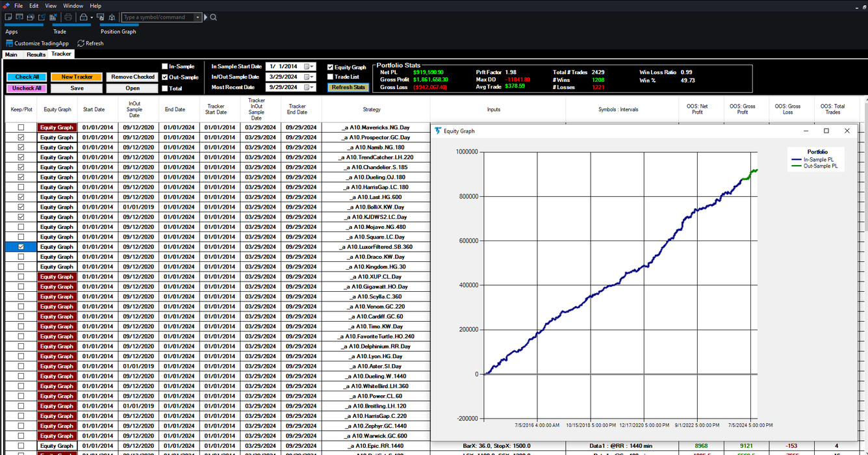868x455 pixels.
Task: Open the Apps section icon in toolbar
Action: (8, 17)
